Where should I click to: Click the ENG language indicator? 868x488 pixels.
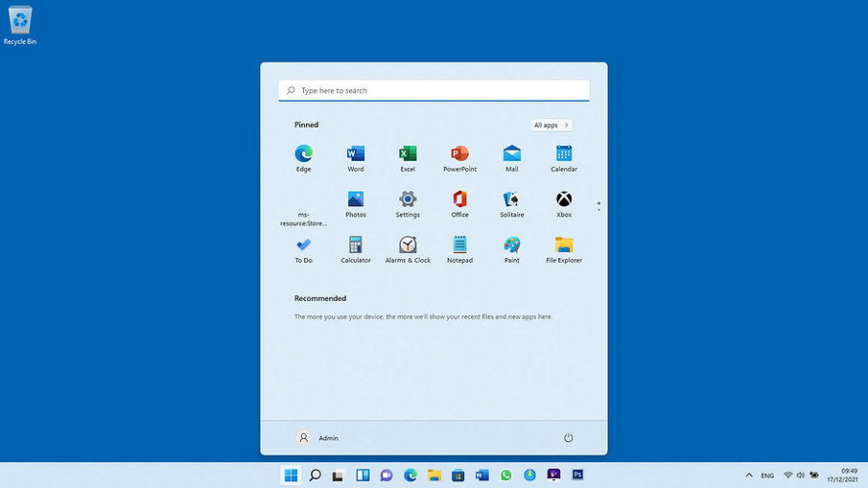(x=767, y=476)
